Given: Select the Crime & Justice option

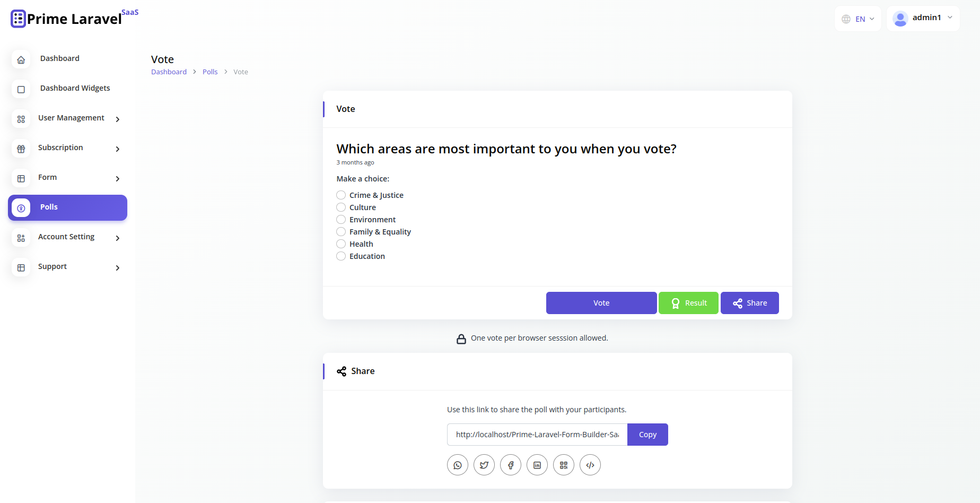Looking at the screenshot, I should click(341, 195).
